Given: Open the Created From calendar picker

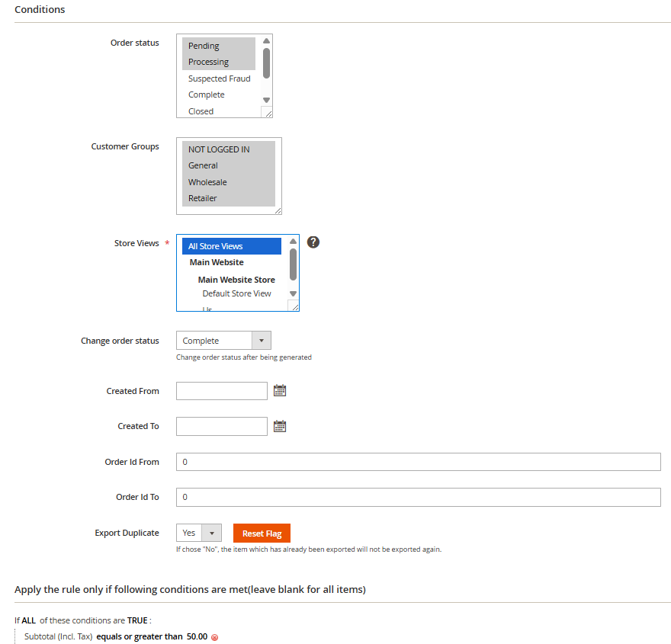Looking at the screenshot, I should 280,391.
